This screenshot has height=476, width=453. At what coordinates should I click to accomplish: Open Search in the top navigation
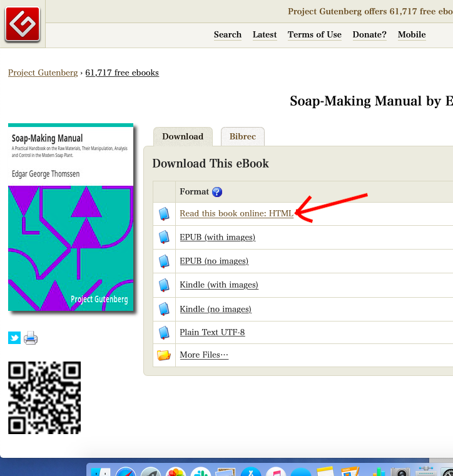(x=228, y=34)
